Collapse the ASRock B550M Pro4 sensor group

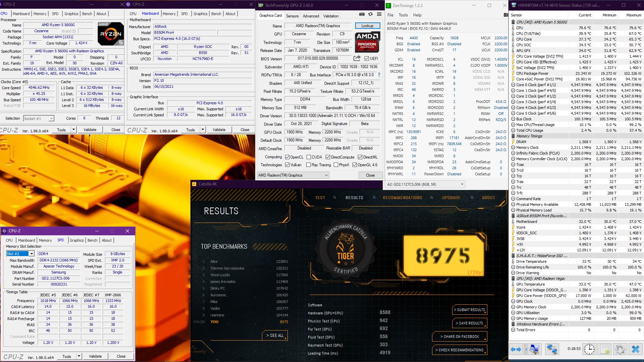pyautogui.click(x=513, y=216)
